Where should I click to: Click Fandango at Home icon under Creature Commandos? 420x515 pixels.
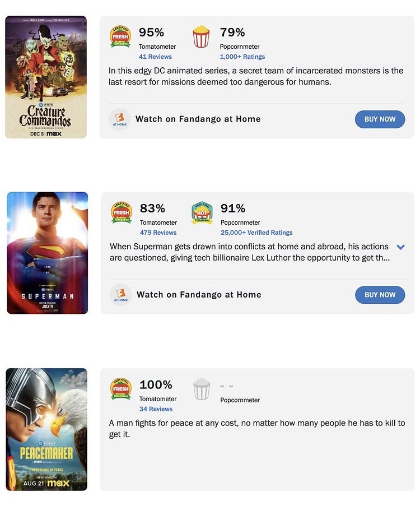pyautogui.click(x=120, y=119)
